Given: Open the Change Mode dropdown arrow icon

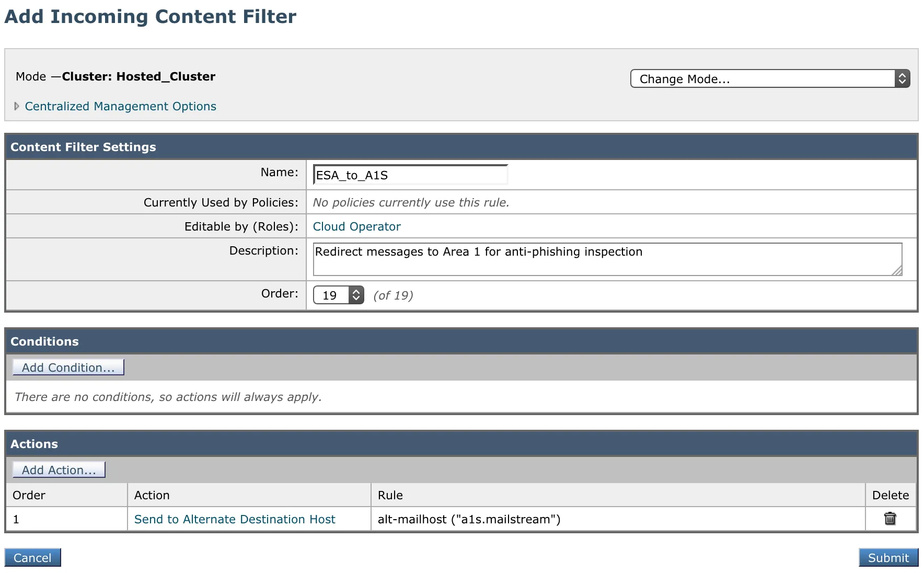Looking at the screenshot, I should pyautogui.click(x=903, y=78).
